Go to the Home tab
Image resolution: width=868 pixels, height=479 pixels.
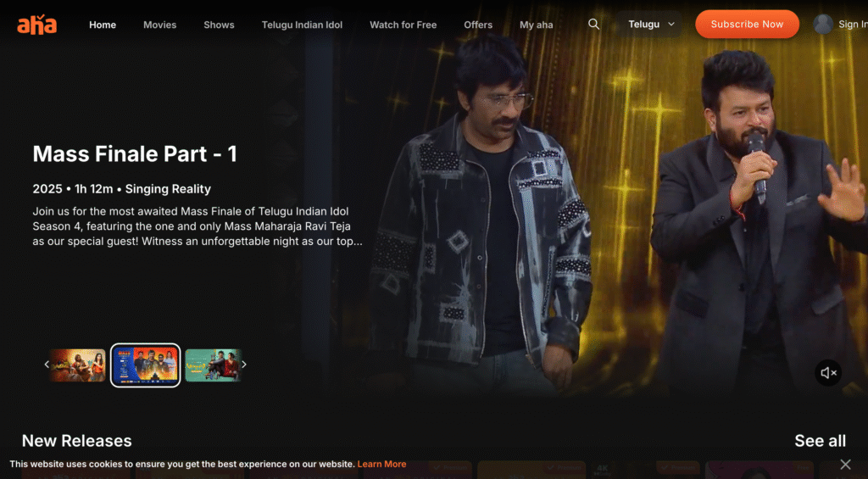pos(103,25)
